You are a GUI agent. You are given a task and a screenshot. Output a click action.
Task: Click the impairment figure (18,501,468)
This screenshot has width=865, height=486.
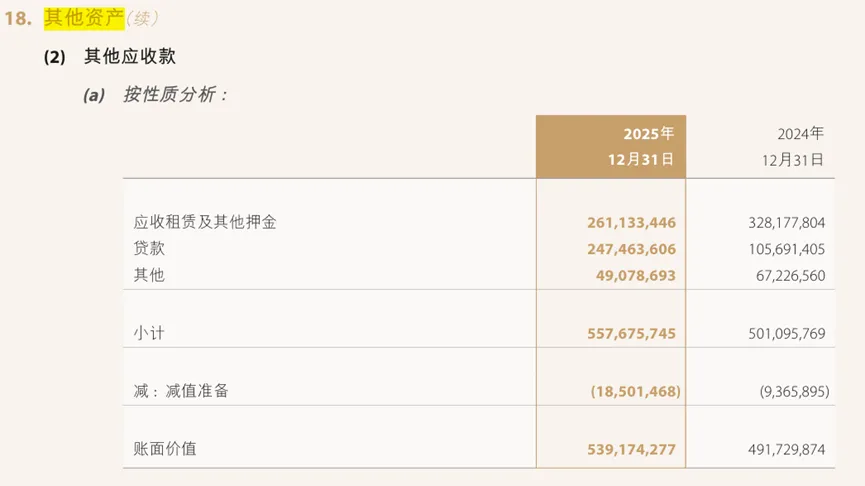636,391
